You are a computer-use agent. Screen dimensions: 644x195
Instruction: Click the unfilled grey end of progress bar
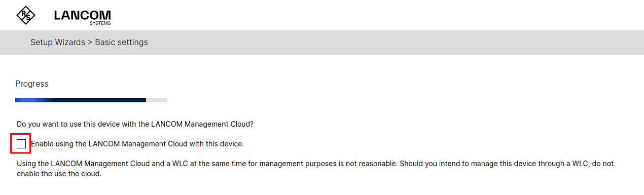[157, 100]
